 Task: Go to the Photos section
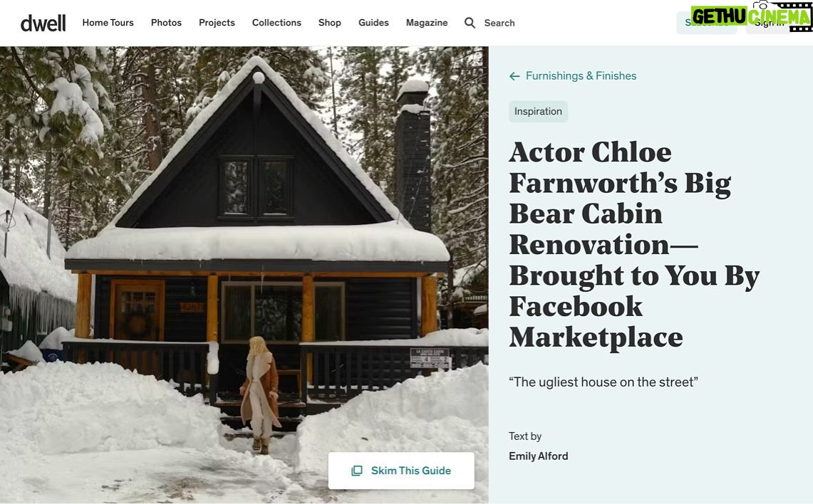tap(166, 23)
